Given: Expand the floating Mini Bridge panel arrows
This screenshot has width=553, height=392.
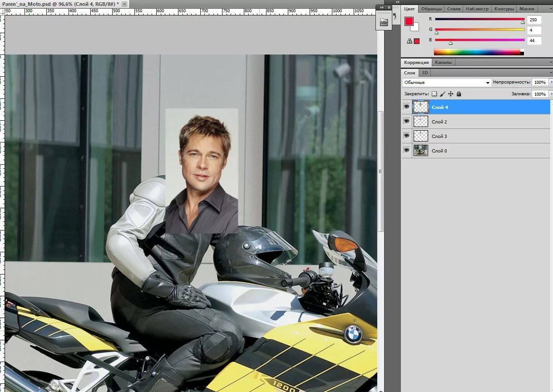Looking at the screenshot, I should pyautogui.click(x=382, y=7).
